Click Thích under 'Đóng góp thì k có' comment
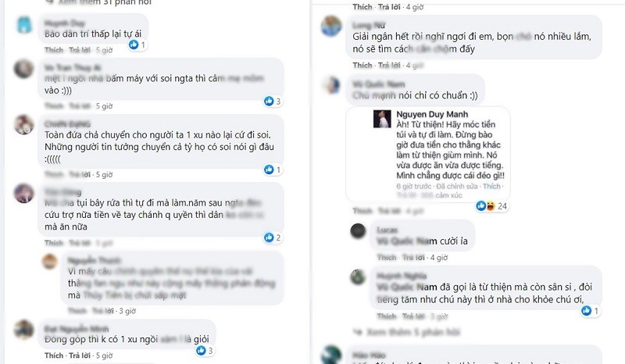 (54, 355)
